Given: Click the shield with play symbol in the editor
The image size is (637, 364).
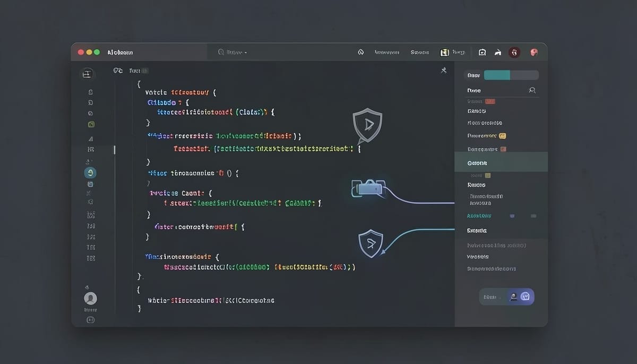Looking at the screenshot, I should (367, 126).
